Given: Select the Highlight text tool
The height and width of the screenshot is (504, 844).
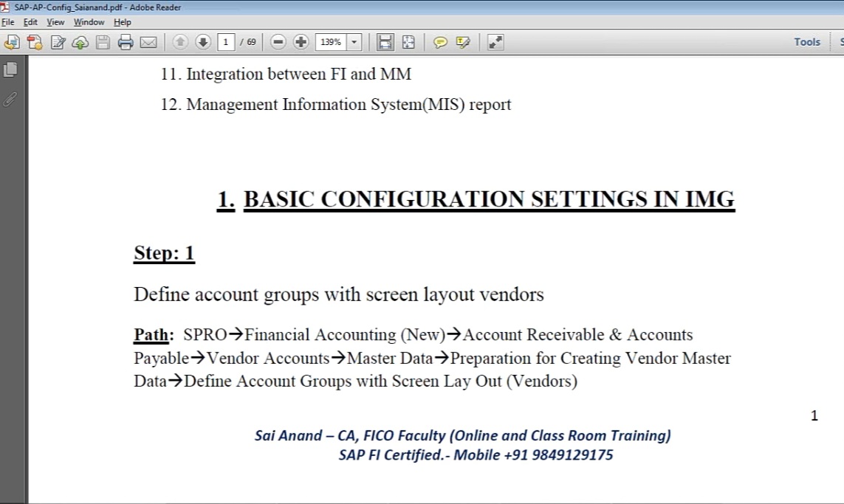Looking at the screenshot, I should (x=463, y=43).
